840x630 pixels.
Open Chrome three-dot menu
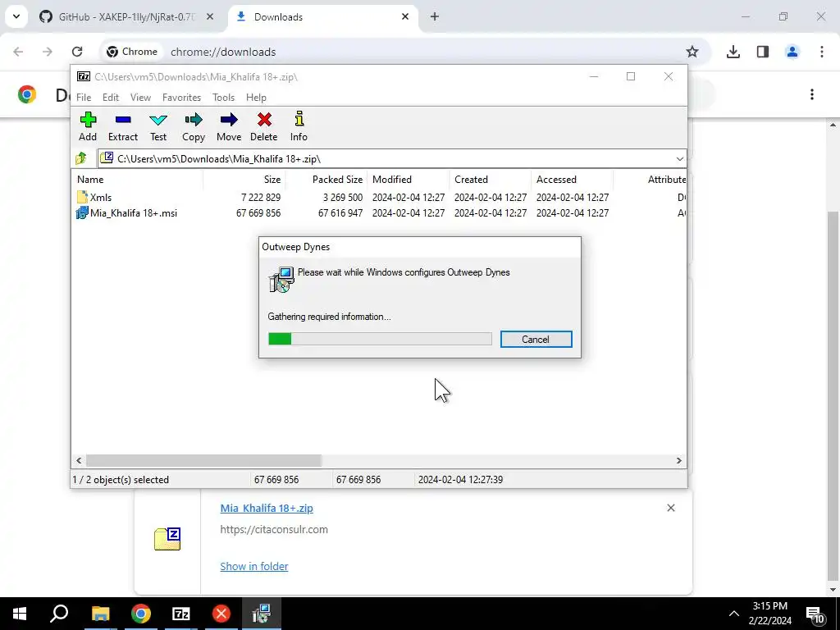coord(821,52)
